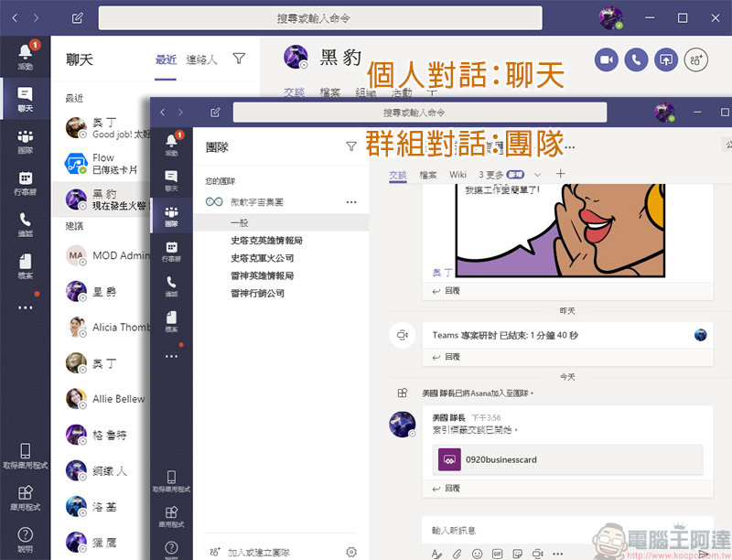The height and width of the screenshot is (560, 732).
Task: Open the Wiki tab in the channel
Action: point(457,174)
